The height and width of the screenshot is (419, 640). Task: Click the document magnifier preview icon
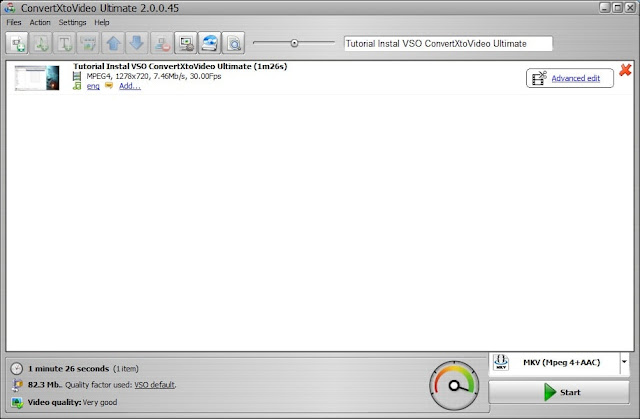[233, 43]
